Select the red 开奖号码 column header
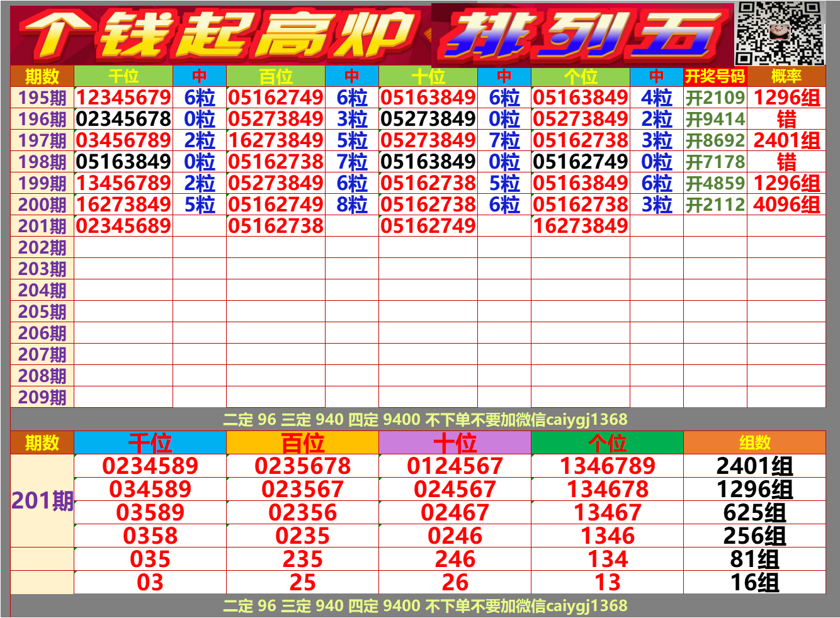The width and height of the screenshot is (840, 618). pyautogui.click(x=713, y=76)
